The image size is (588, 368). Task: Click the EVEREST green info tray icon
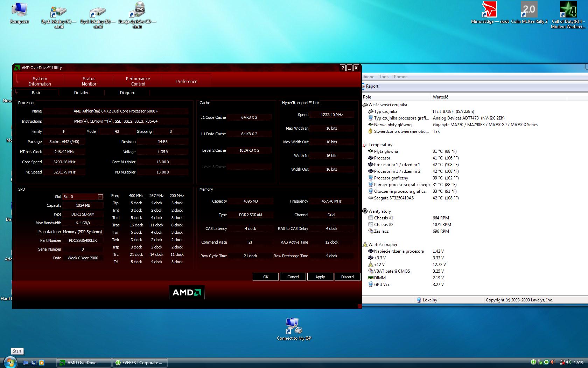point(533,362)
